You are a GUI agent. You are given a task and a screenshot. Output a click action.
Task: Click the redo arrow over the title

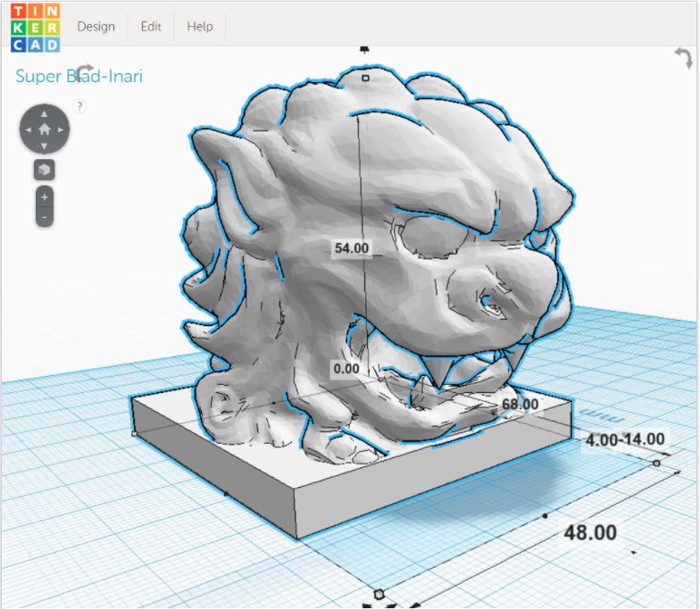tap(84, 71)
